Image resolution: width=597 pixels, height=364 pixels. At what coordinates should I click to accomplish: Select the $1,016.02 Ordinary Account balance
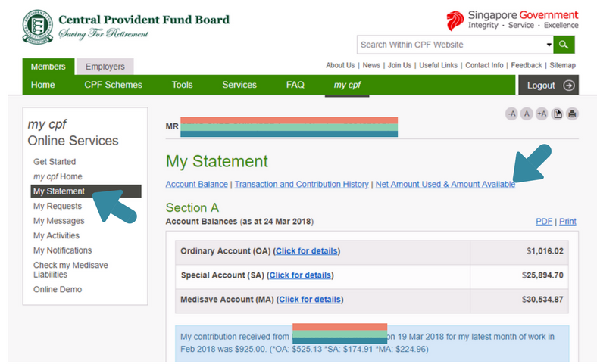pos(545,251)
